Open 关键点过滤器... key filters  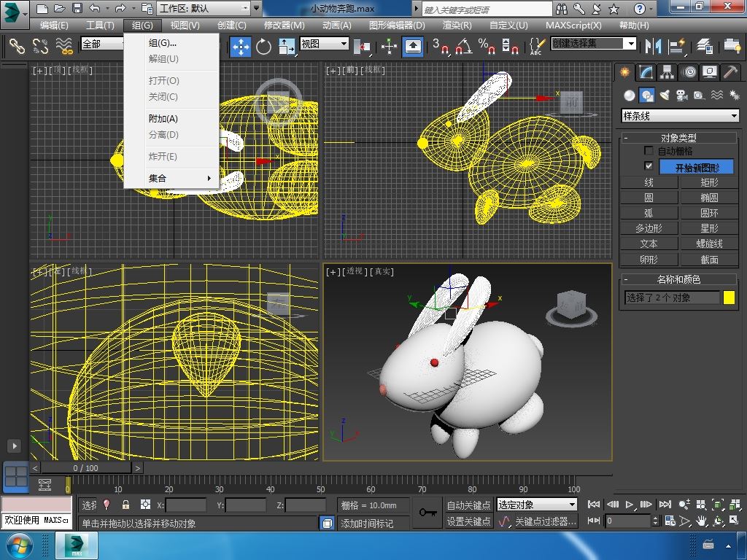(546, 521)
